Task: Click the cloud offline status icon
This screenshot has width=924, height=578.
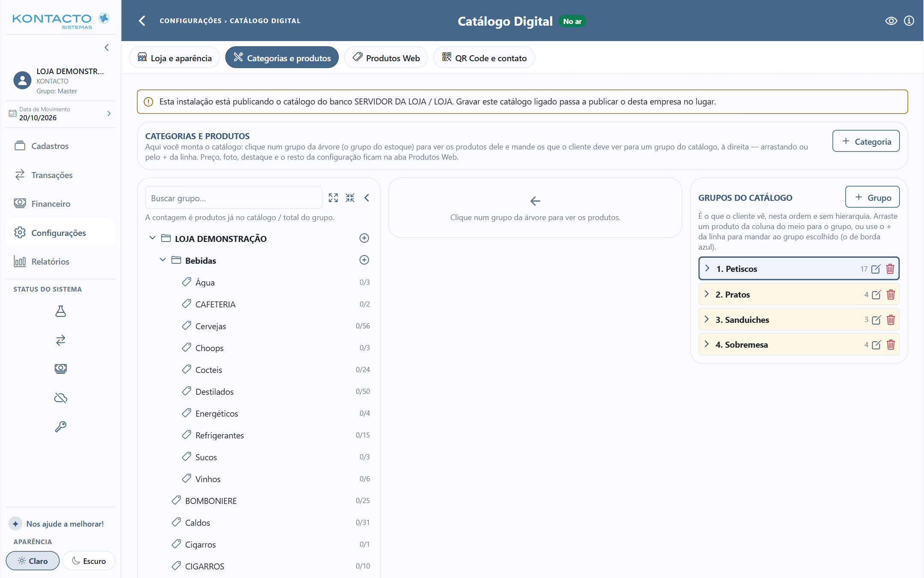Action: click(61, 398)
